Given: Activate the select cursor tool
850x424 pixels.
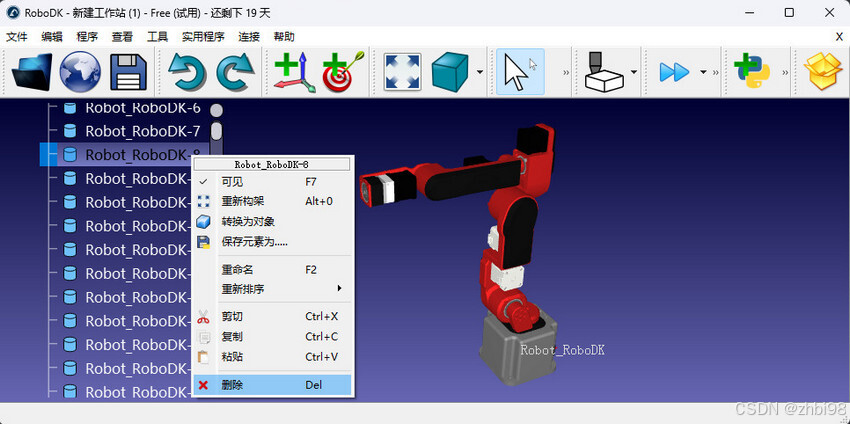Looking at the screenshot, I should pyautogui.click(x=520, y=72).
